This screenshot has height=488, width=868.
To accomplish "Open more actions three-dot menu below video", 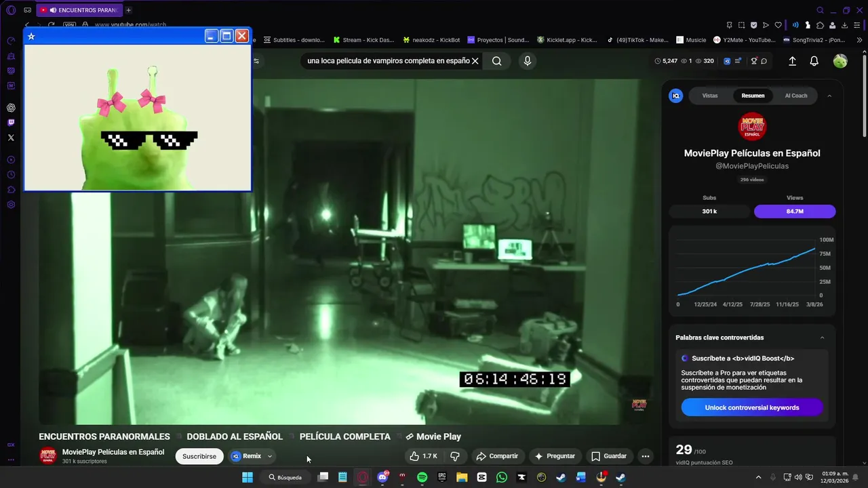I will pyautogui.click(x=646, y=456).
